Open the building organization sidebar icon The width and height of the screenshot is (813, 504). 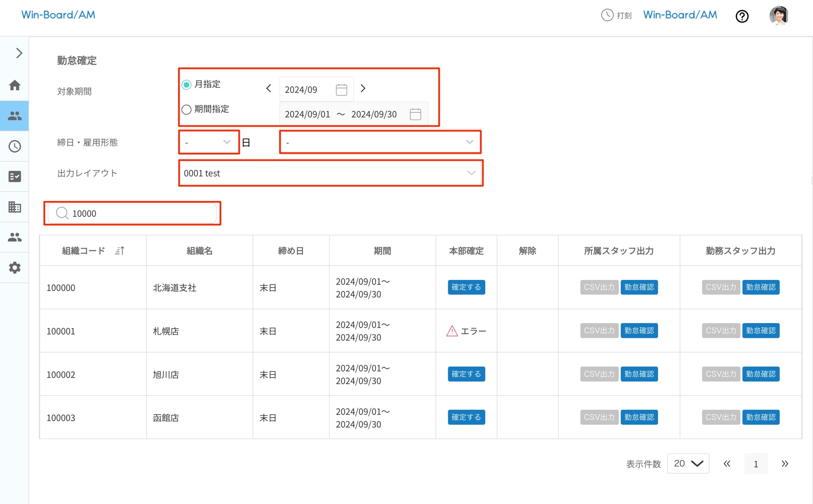click(15, 207)
